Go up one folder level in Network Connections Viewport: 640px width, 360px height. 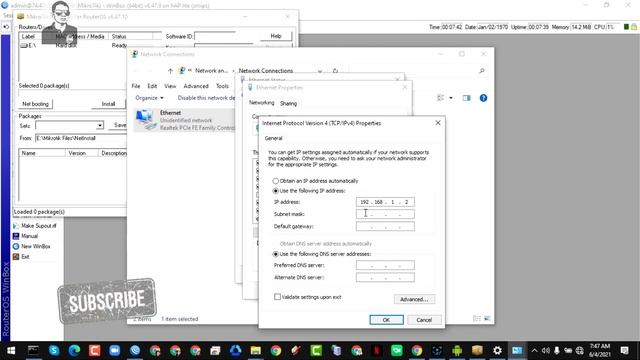[x=170, y=71]
